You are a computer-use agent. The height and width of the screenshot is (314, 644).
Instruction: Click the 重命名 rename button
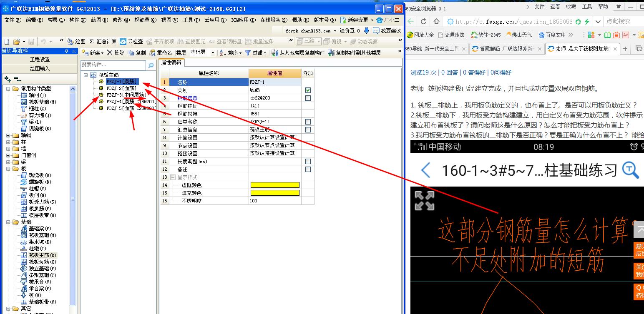point(161,53)
